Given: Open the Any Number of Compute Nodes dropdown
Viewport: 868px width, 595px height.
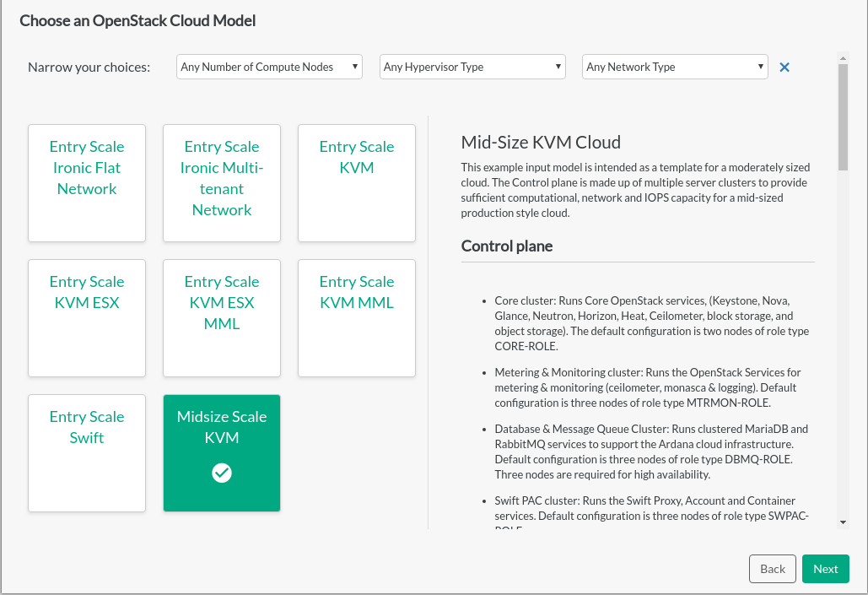Looking at the screenshot, I should (x=269, y=68).
